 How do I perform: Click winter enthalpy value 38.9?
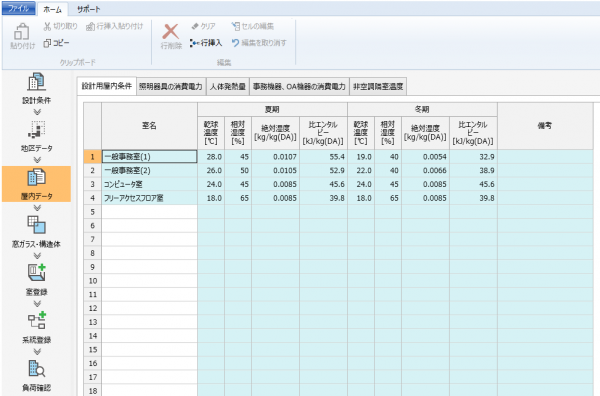click(473, 170)
